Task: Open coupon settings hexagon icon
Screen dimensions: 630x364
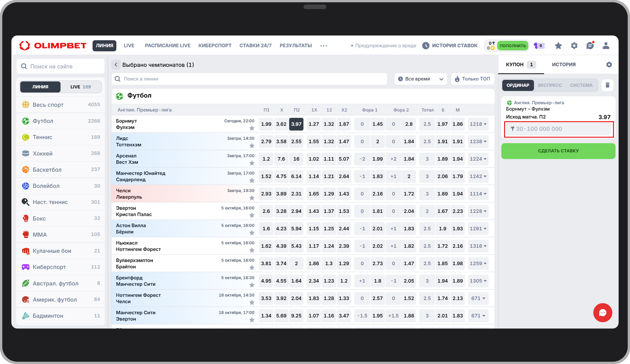Action: click(x=609, y=65)
